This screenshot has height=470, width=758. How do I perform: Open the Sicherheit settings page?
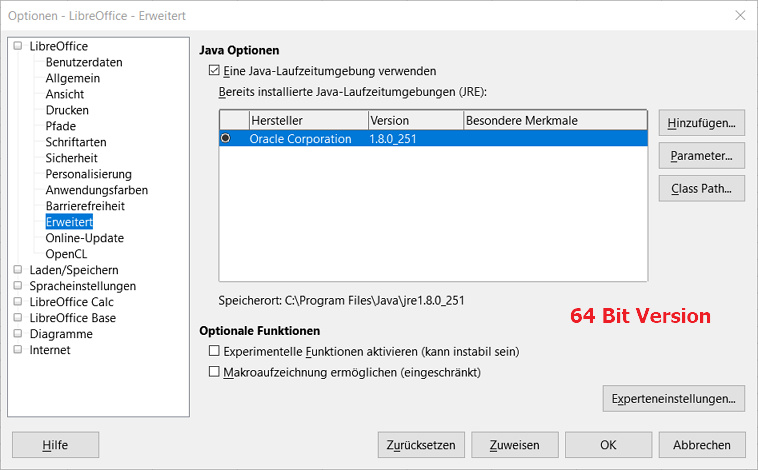72,158
